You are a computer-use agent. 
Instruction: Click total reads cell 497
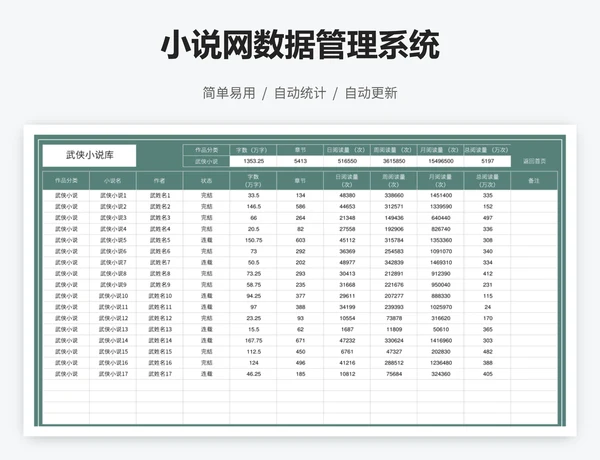click(488, 218)
